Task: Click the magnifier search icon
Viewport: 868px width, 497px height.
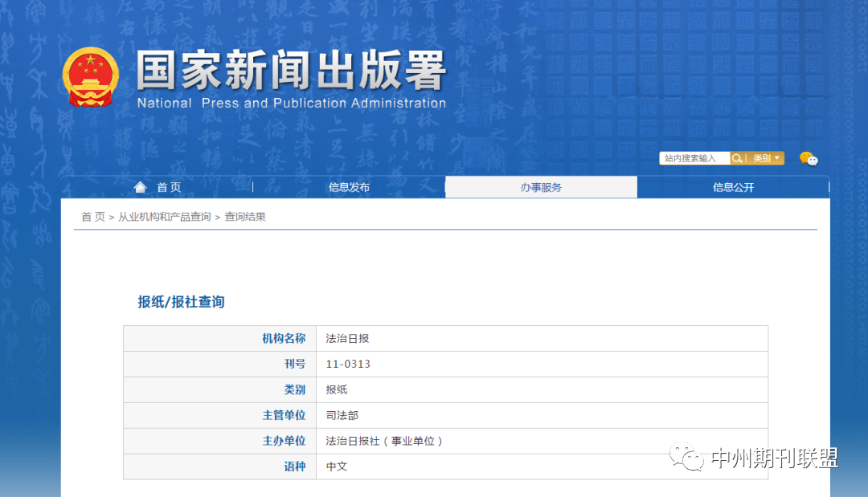Action: click(737, 159)
